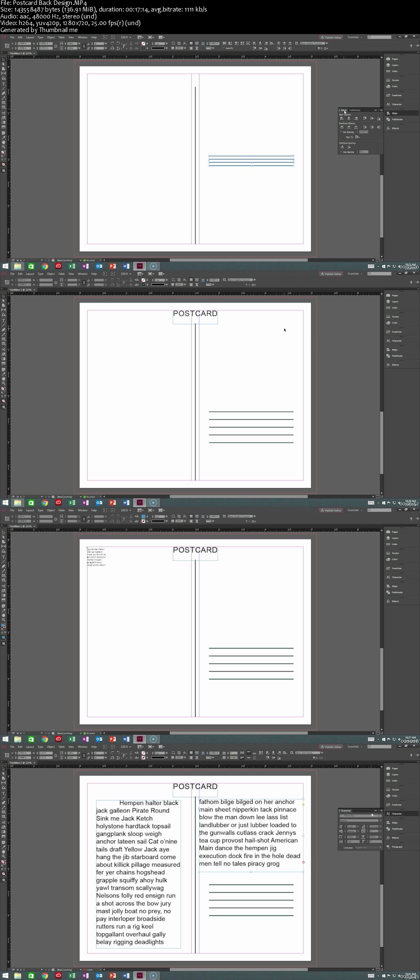420x980 pixels.
Task: Toggle the width-height constrain link in the 00:03:26 frame
Action: click(56, 46)
